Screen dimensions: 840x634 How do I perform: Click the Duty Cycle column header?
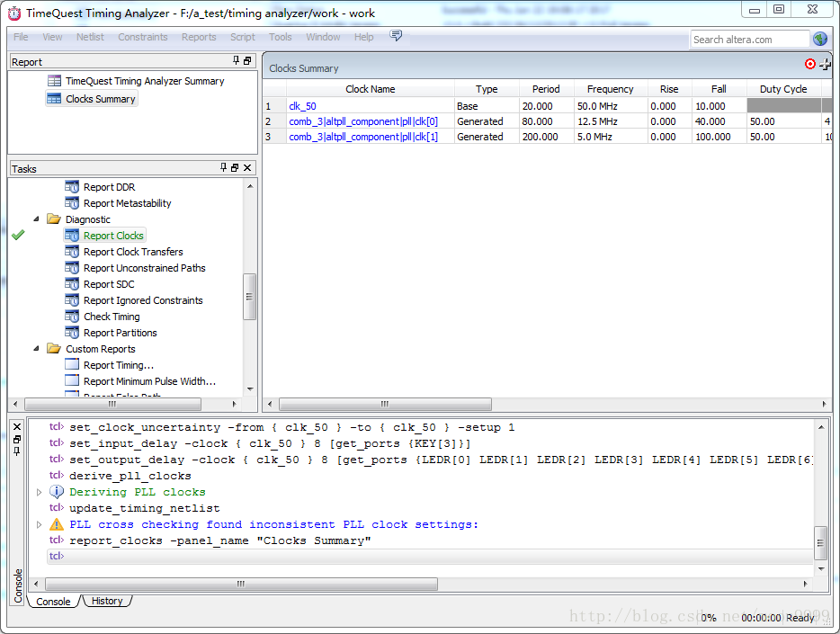click(783, 89)
